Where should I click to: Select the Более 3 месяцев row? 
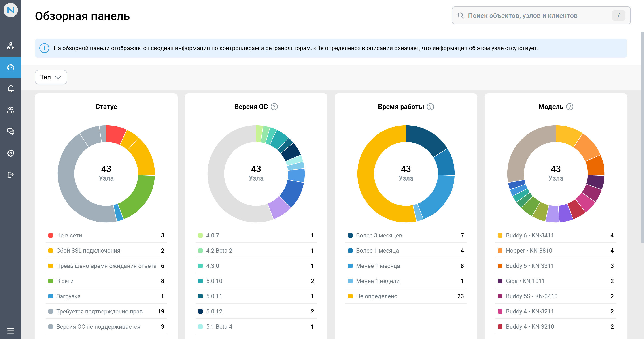click(x=406, y=235)
